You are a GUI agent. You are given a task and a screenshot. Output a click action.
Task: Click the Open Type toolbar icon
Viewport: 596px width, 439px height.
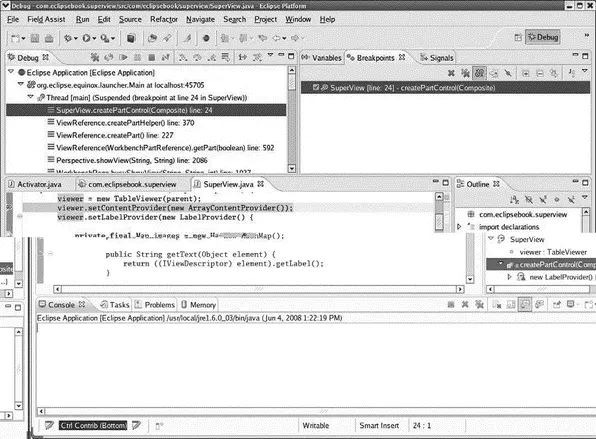pos(152,38)
